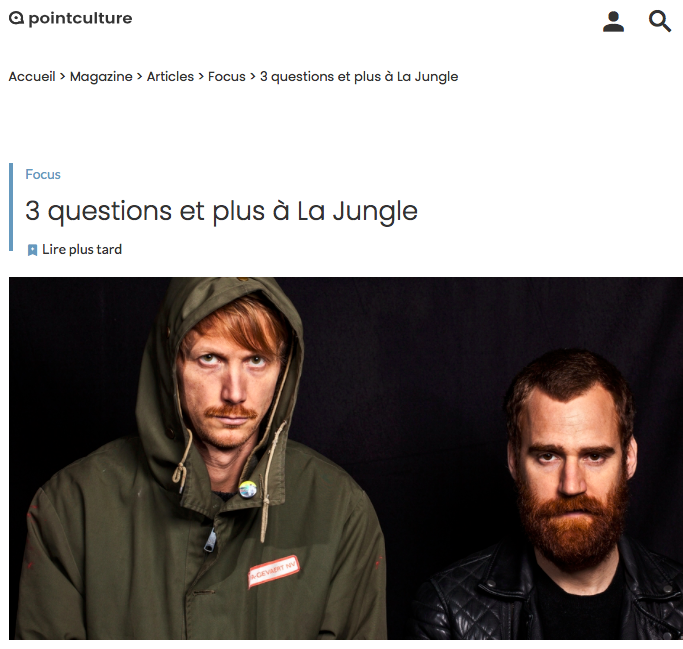Navigate to Focus breadcrumb link
The image size is (683, 649).
[x=227, y=76]
